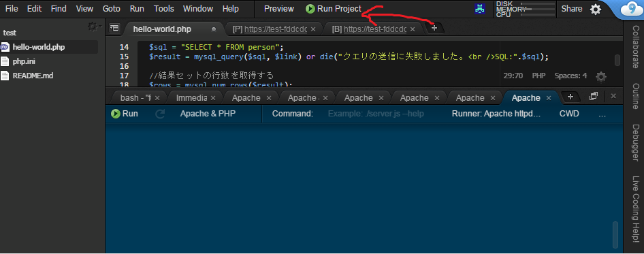Click the php.ini file icon
This screenshot has height=254, width=644.
5,61
